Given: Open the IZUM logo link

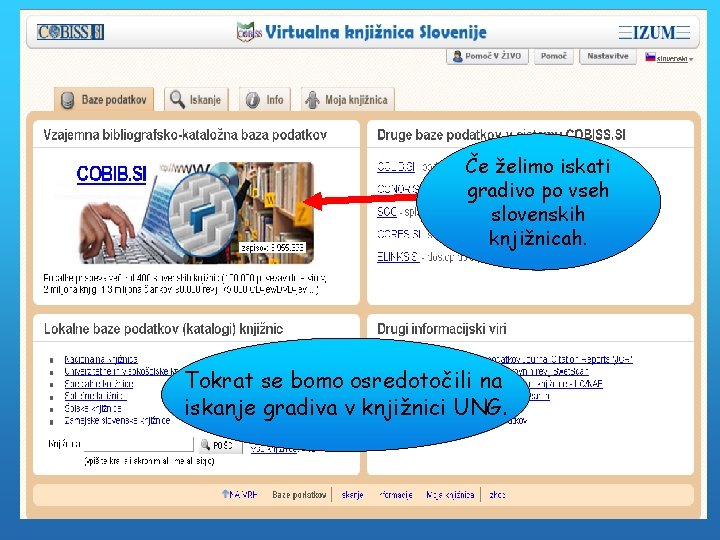Looking at the screenshot, I should pyautogui.click(x=654, y=33).
